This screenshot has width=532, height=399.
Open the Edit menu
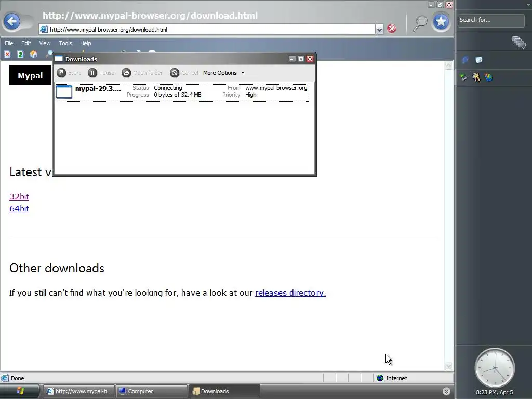click(x=26, y=43)
